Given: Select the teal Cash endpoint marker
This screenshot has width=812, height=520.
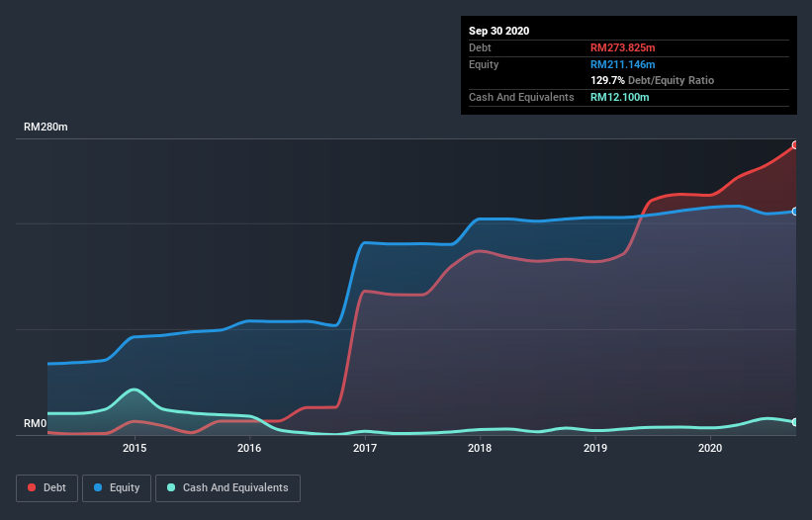Looking at the screenshot, I should tap(795, 422).
